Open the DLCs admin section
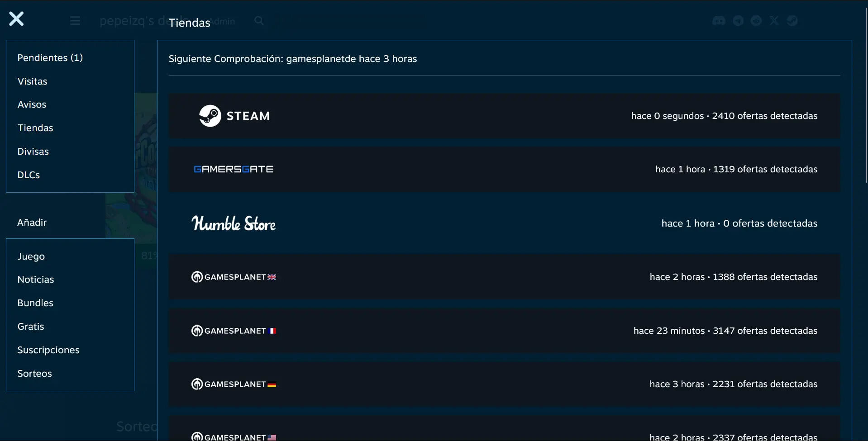868x441 pixels. (29, 175)
